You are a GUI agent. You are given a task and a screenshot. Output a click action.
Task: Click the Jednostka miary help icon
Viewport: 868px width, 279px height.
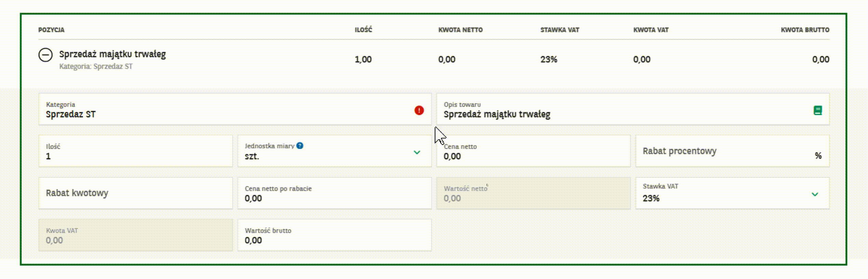[x=300, y=146]
